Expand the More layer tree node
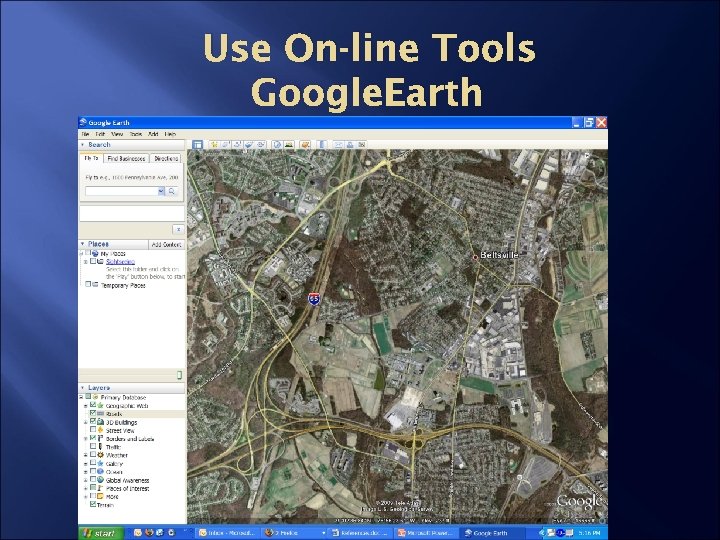 point(85,497)
